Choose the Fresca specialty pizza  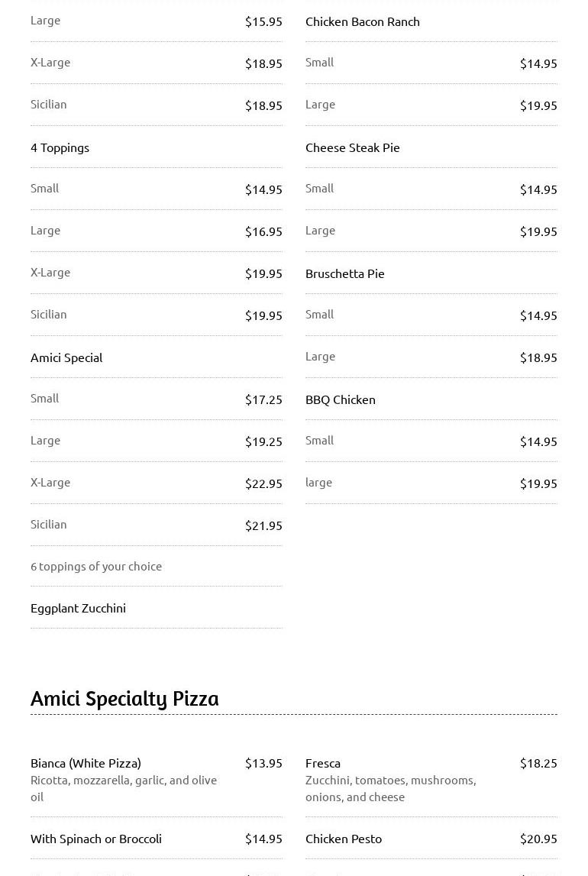coord(323,763)
